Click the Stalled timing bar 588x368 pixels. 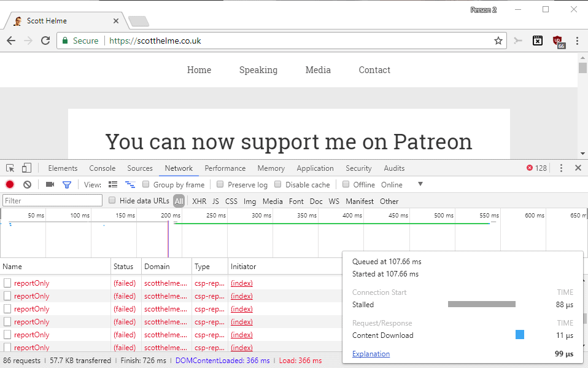[x=481, y=304]
